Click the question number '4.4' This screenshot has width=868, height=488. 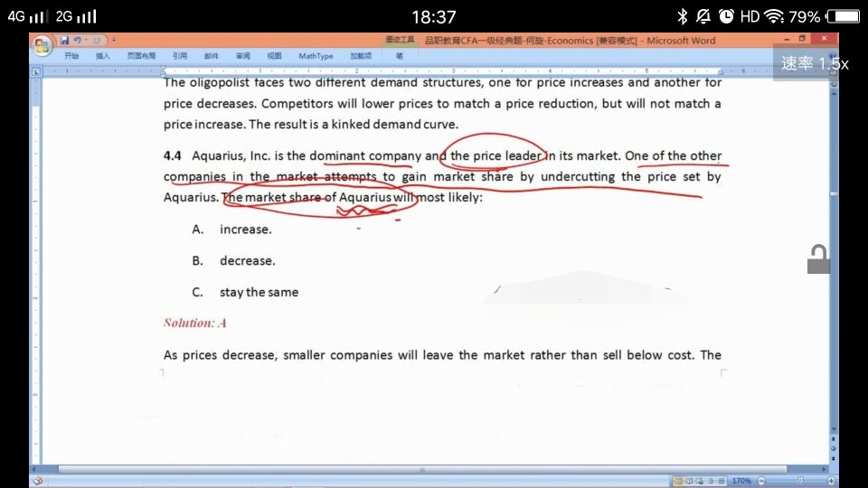coord(172,156)
